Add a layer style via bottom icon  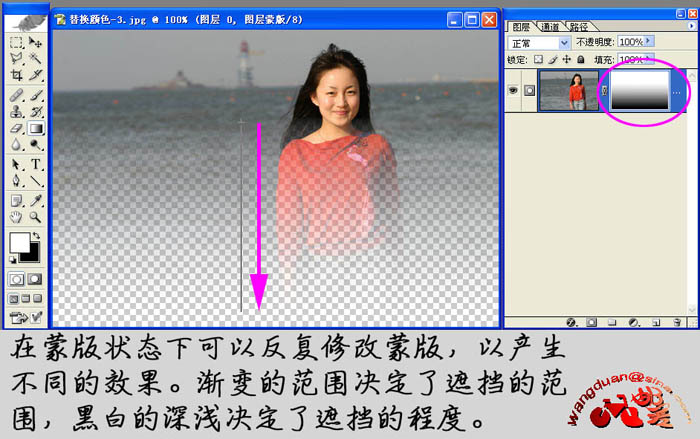(x=571, y=322)
